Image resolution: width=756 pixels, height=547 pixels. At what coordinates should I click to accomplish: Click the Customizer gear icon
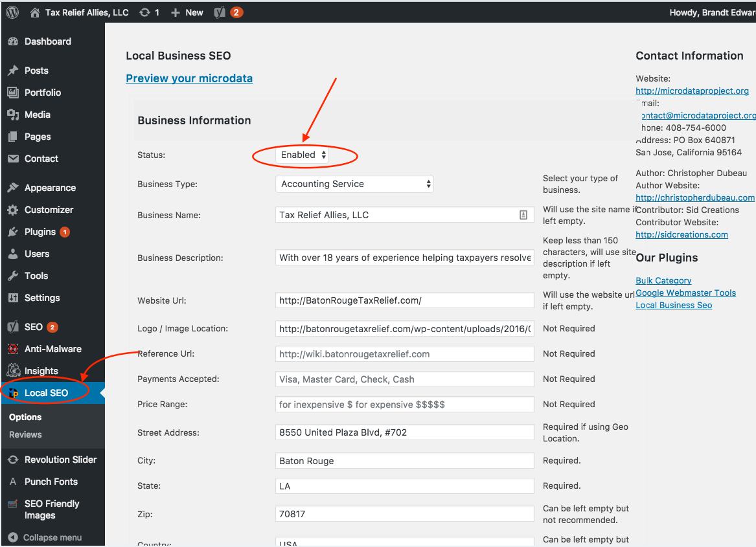(13, 210)
